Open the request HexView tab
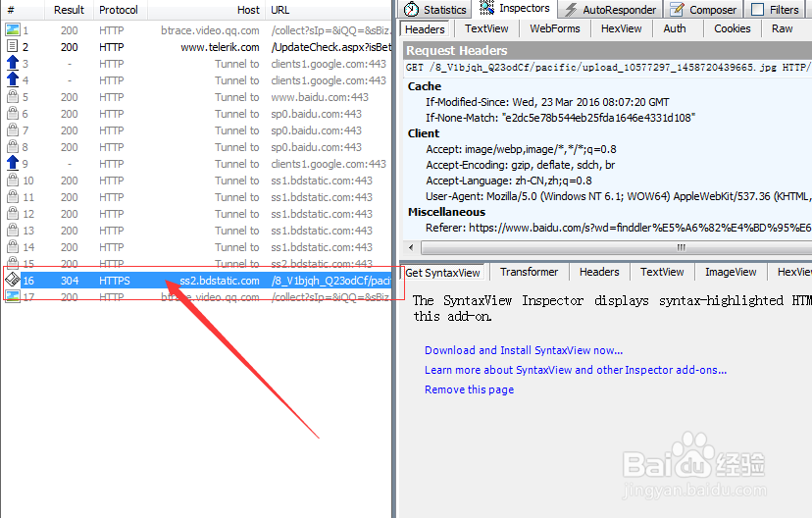 coord(621,28)
